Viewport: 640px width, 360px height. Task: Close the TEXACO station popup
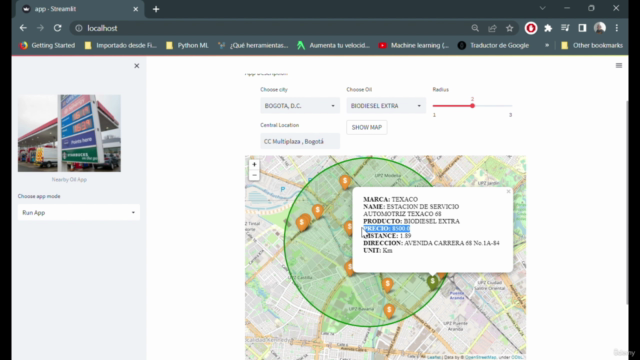[508, 191]
